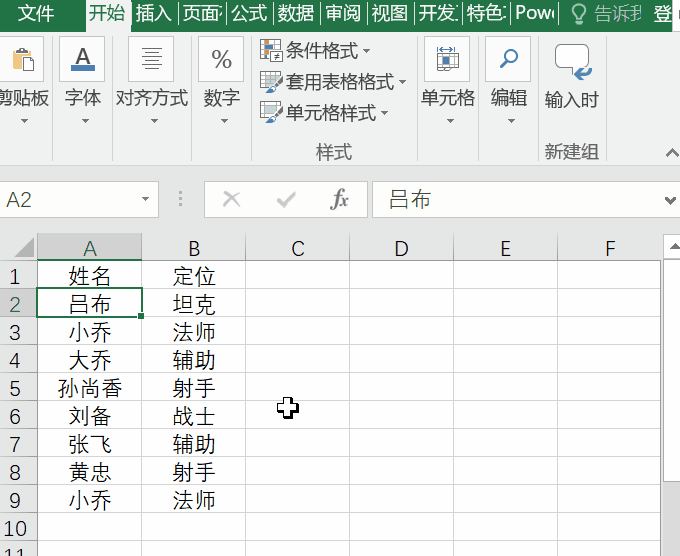Viewport: 680px width, 556px height.
Task: Switch to the 数据 tab
Action: pos(296,14)
